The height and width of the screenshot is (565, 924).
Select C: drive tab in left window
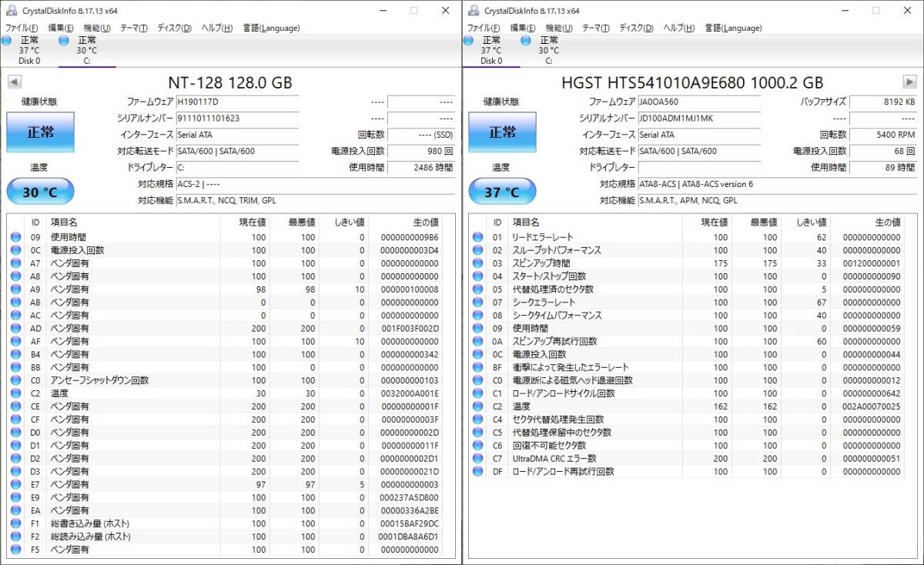[87, 51]
